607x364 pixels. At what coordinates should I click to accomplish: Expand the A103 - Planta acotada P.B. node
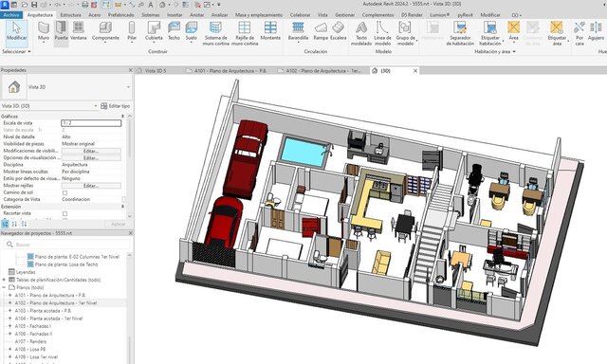pyautogui.click(x=10, y=311)
